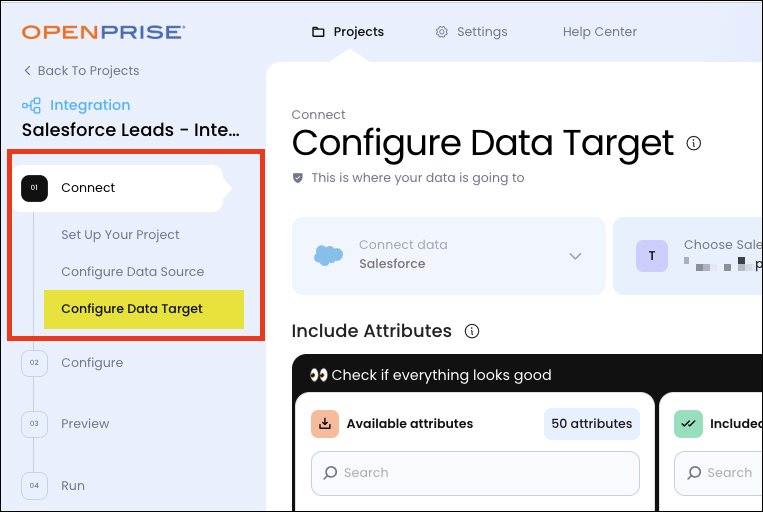This screenshot has height=512, width=763.
Task: Click the Openprise logo
Action: 103,32
